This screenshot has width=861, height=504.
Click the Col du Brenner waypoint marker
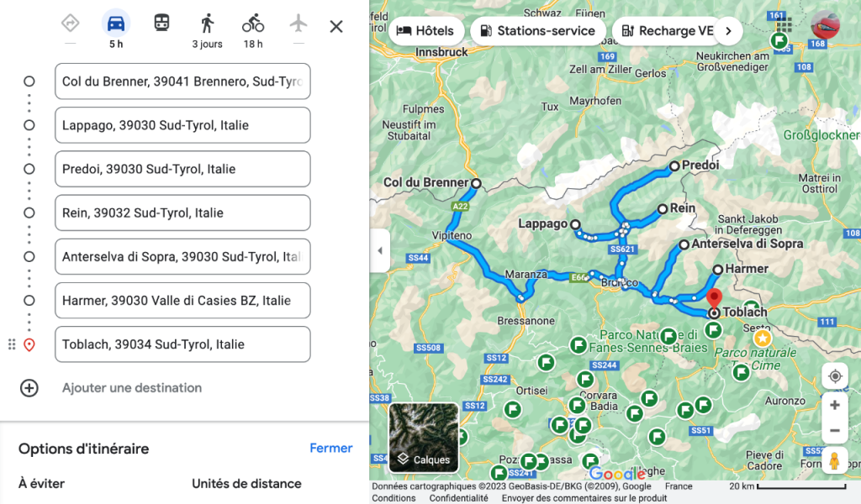476,183
